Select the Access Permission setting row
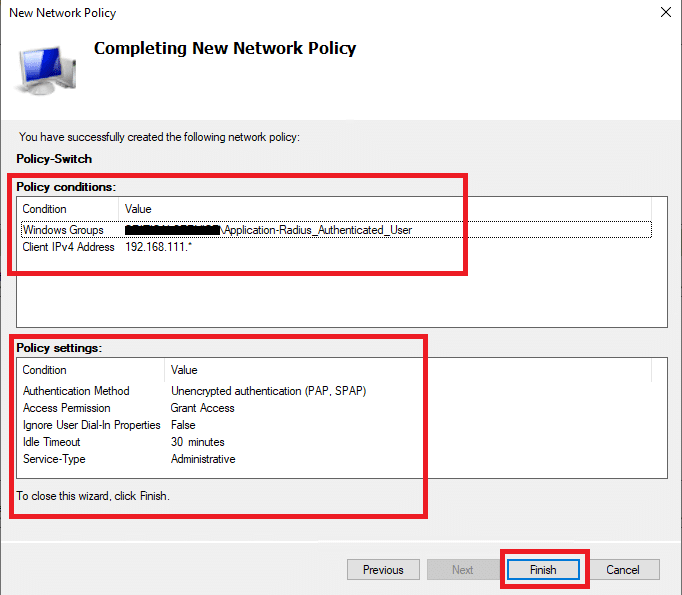The width and height of the screenshot is (682, 595). (x=67, y=408)
